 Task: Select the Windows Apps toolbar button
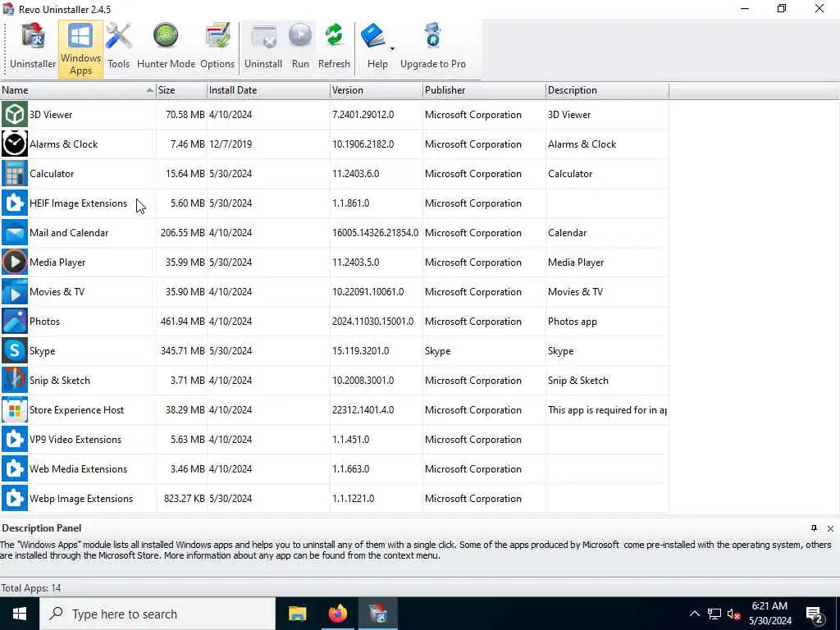pyautogui.click(x=80, y=49)
